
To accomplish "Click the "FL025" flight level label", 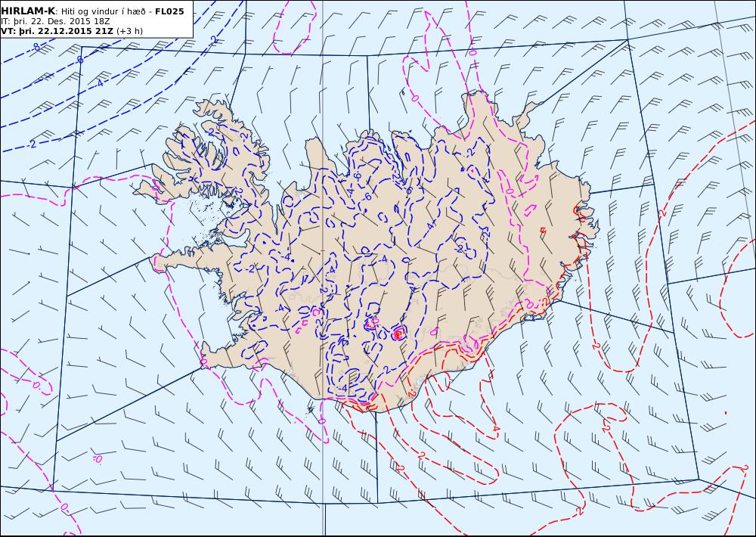I will (169, 11).
